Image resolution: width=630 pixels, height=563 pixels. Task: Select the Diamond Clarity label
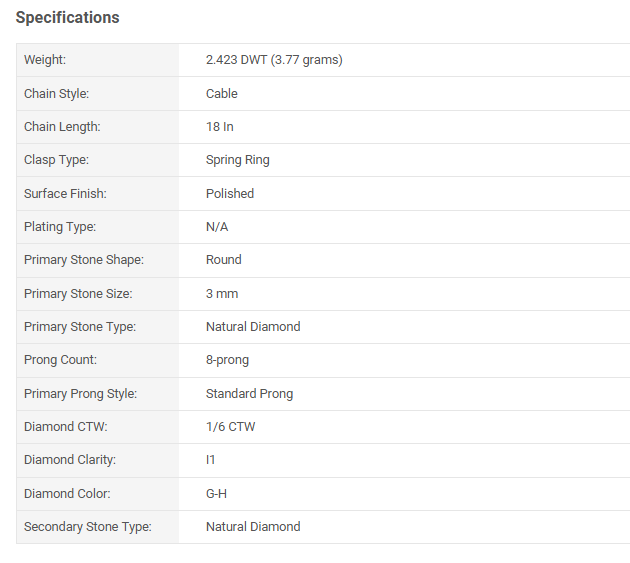pyautogui.click(x=70, y=460)
